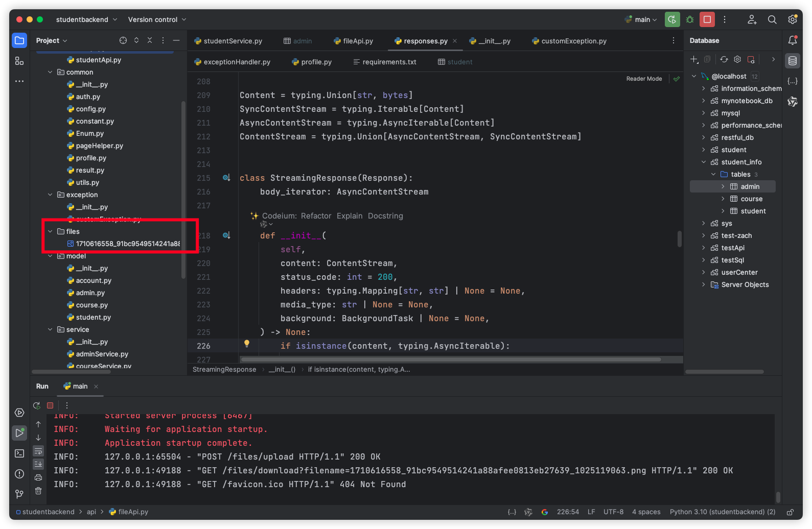Expand the admin table node
The width and height of the screenshot is (812, 529).
click(723, 187)
